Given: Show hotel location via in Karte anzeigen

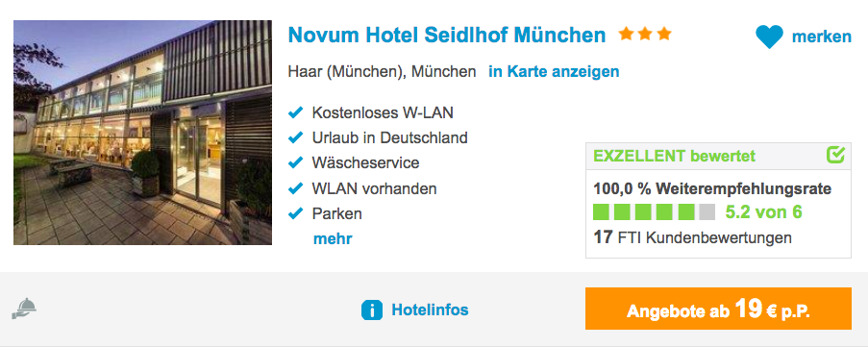Looking at the screenshot, I should tap(554, 72).
